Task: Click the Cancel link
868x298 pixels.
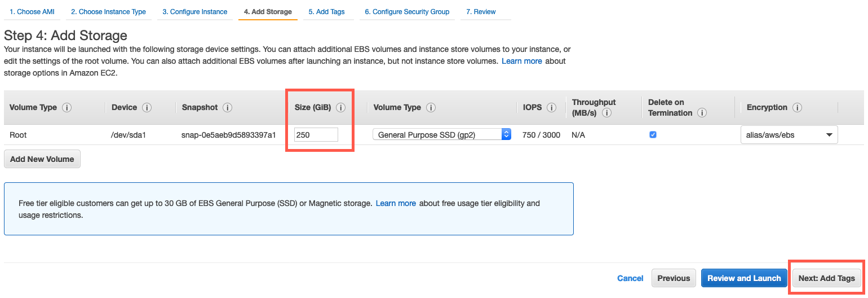Action: pos(630,278)
